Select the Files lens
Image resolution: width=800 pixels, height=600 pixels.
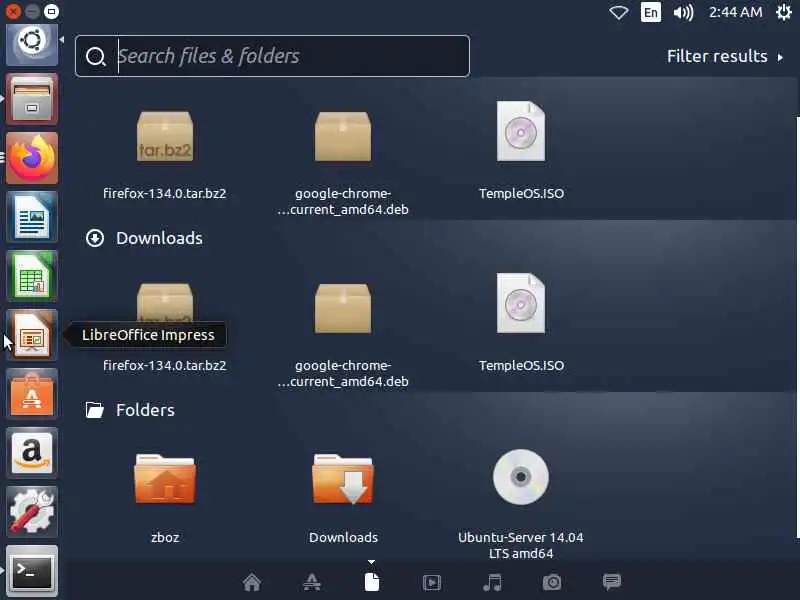click(x=372, y=582)
